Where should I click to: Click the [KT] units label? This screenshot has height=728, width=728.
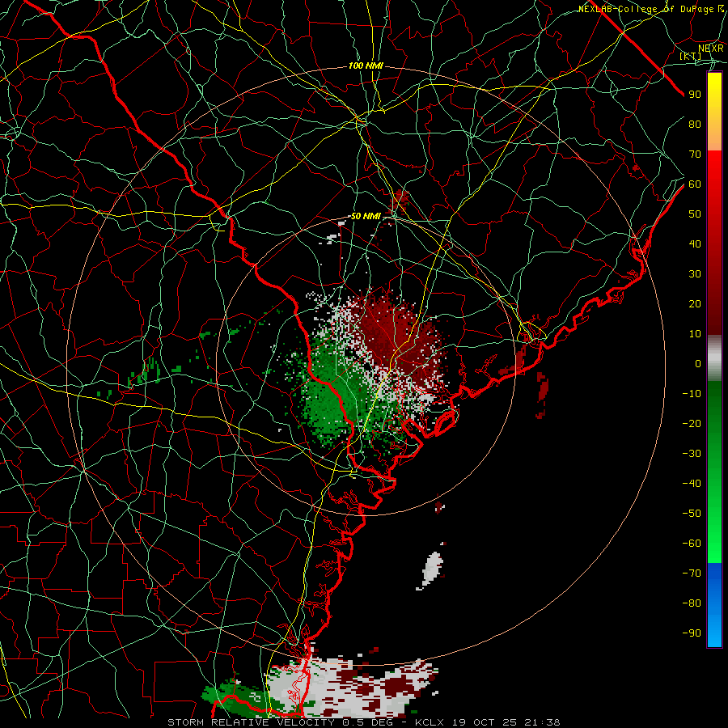[x=691, y=56]
